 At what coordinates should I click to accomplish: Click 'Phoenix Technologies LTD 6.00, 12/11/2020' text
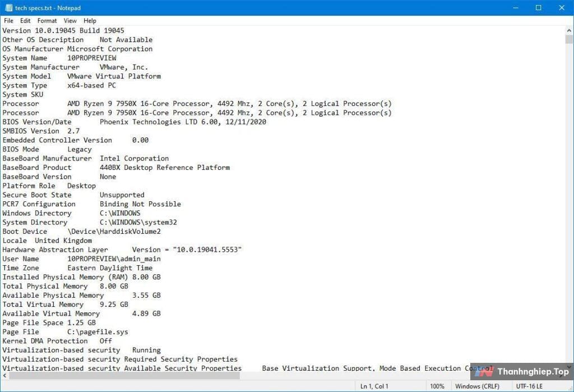183,122
